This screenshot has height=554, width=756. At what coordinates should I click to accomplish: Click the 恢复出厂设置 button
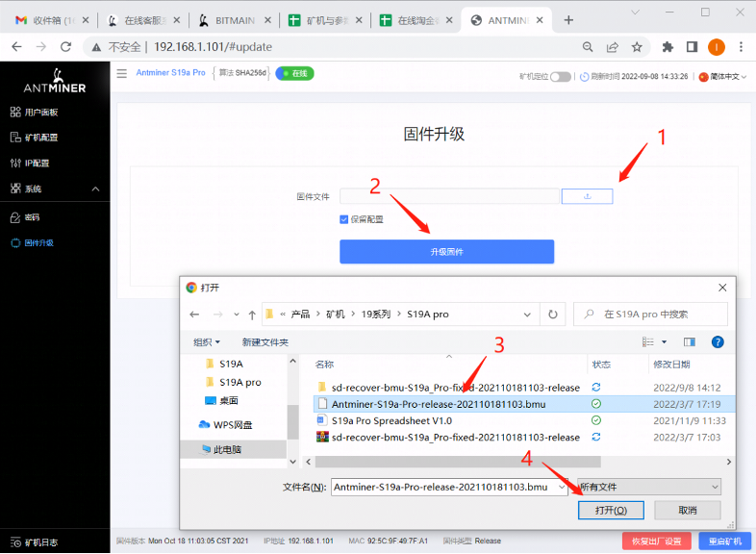(x=657, y=541)
